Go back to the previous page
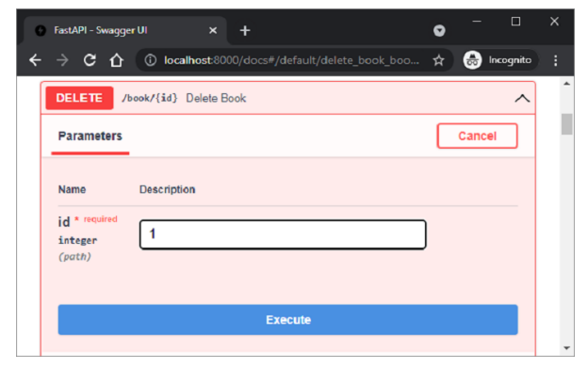This screenshot has height=369, width=588. (35, 60)
